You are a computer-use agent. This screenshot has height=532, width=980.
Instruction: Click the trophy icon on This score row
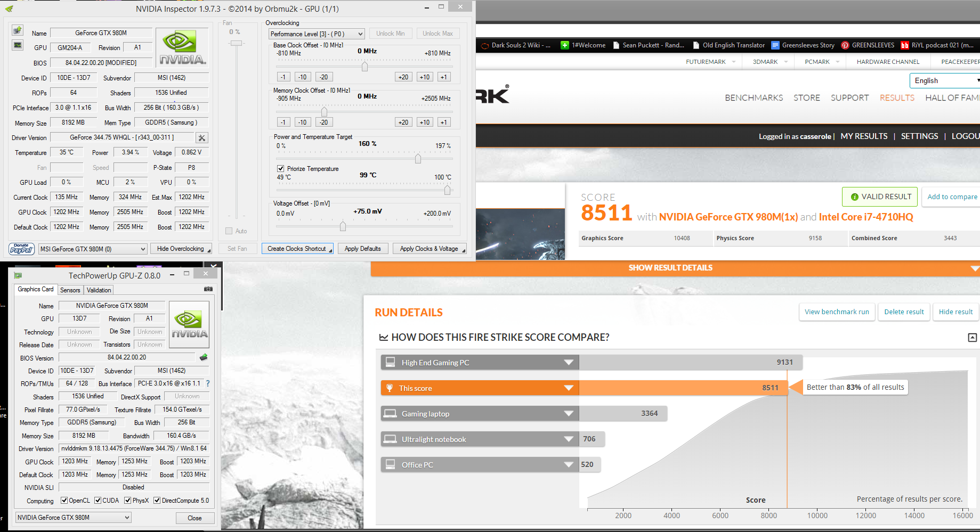pos(390,388)
